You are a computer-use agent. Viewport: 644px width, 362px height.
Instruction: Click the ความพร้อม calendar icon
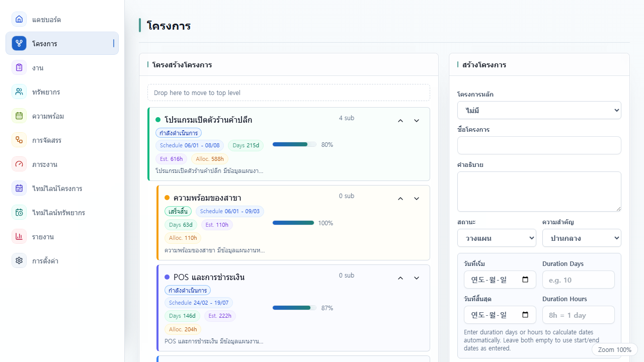pyautogui.click(x=19, y=116)
